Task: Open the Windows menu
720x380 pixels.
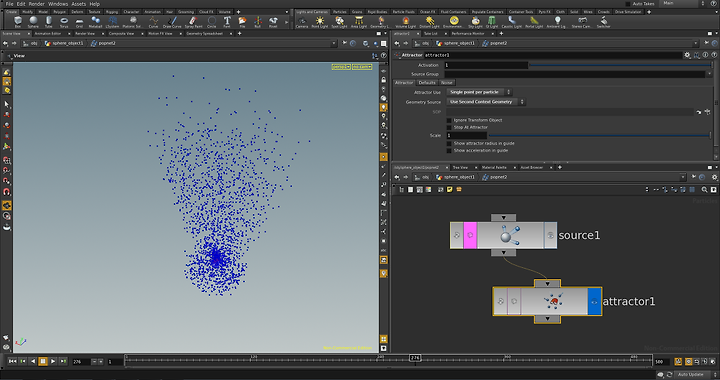Action: (x=58, y=4)
